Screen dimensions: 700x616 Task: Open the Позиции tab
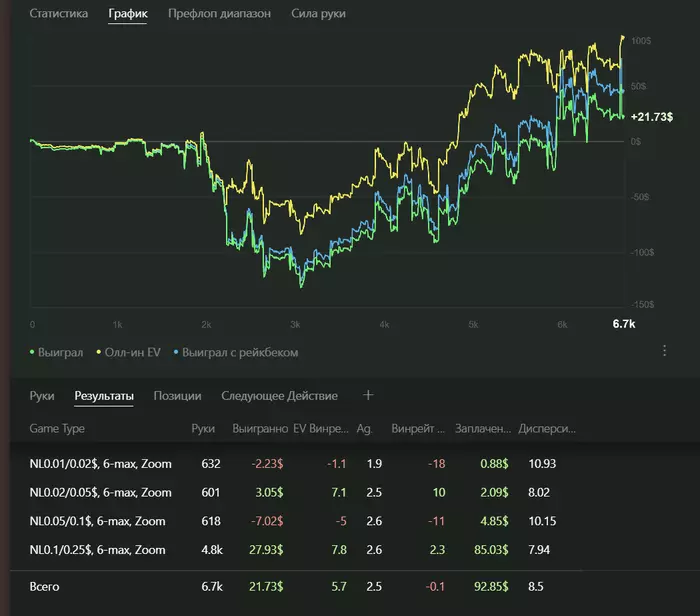[177, 396]
